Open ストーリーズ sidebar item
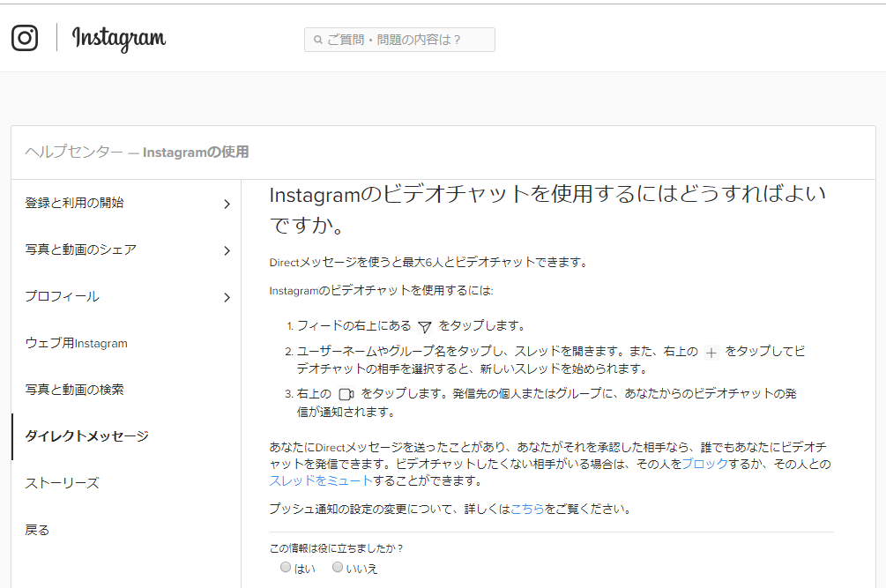 [63, 483]
